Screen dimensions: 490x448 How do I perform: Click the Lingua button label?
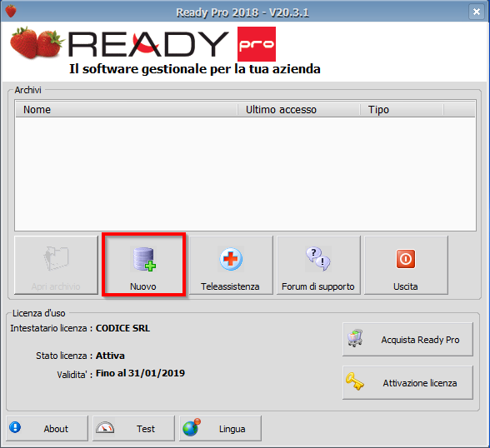point(232,430)
